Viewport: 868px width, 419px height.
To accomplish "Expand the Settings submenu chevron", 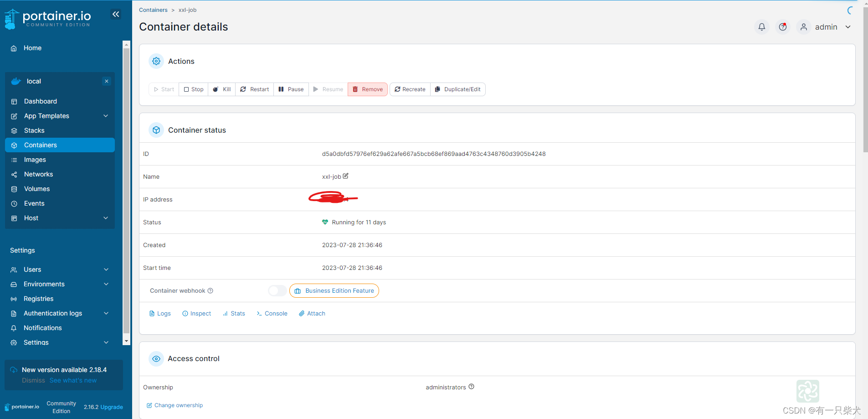I will tap(106, 342).
